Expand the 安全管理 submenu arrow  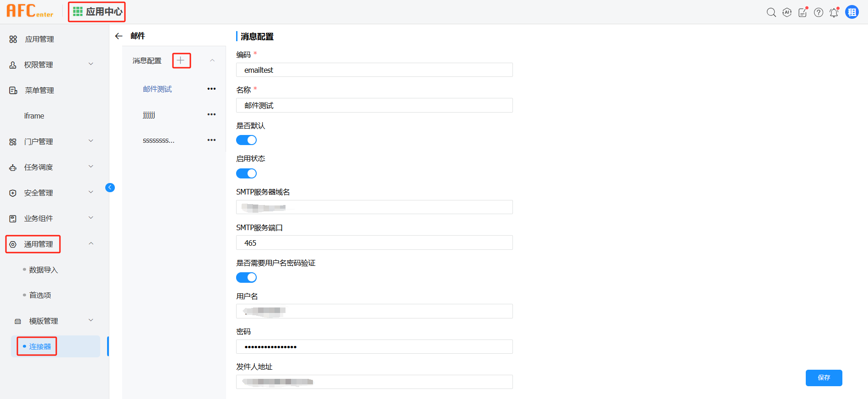tap(91, 193)
